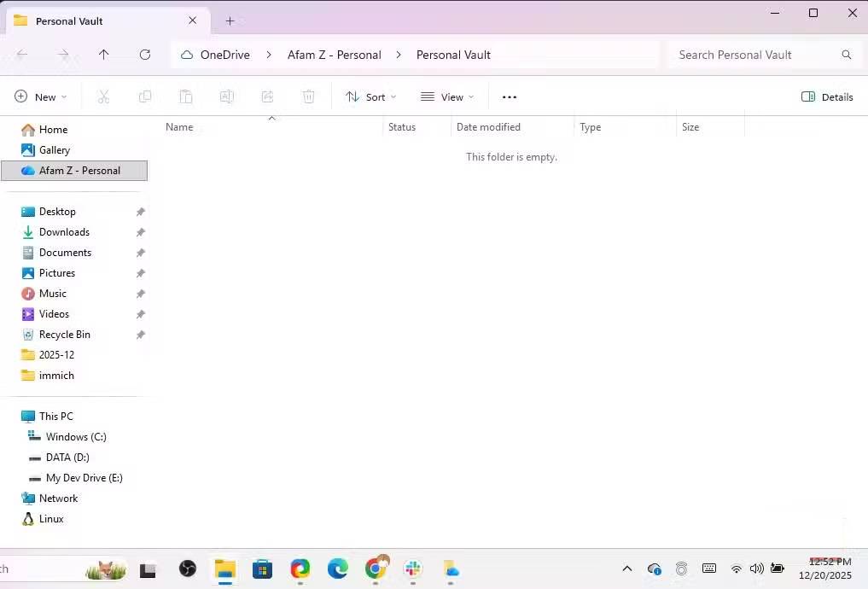Open the See more ellipsis menu

[x=510, y=96]
